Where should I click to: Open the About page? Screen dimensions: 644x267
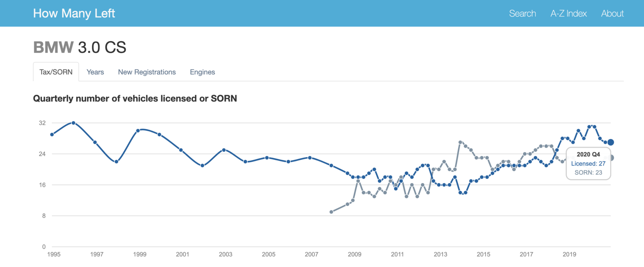tap(612, 13)
